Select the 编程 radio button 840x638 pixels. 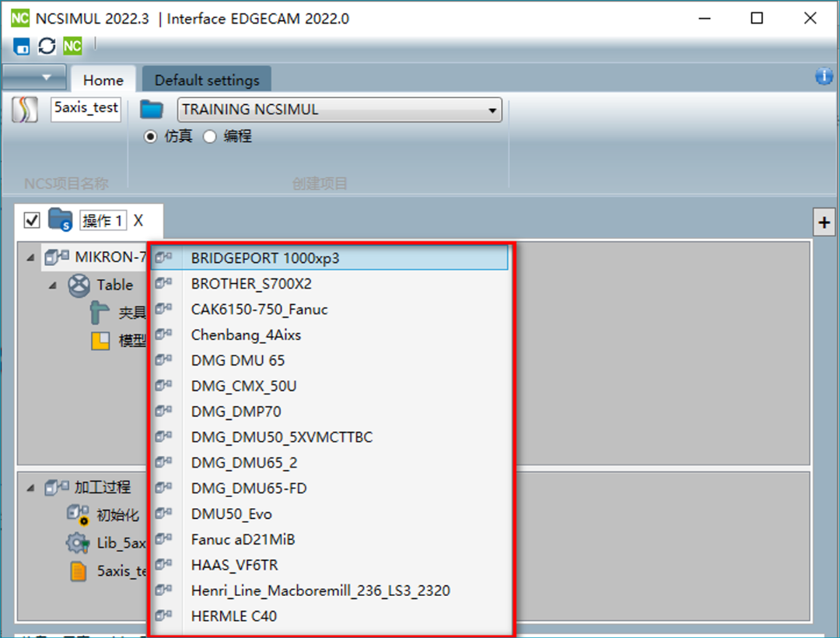click(x=209, y=137)
